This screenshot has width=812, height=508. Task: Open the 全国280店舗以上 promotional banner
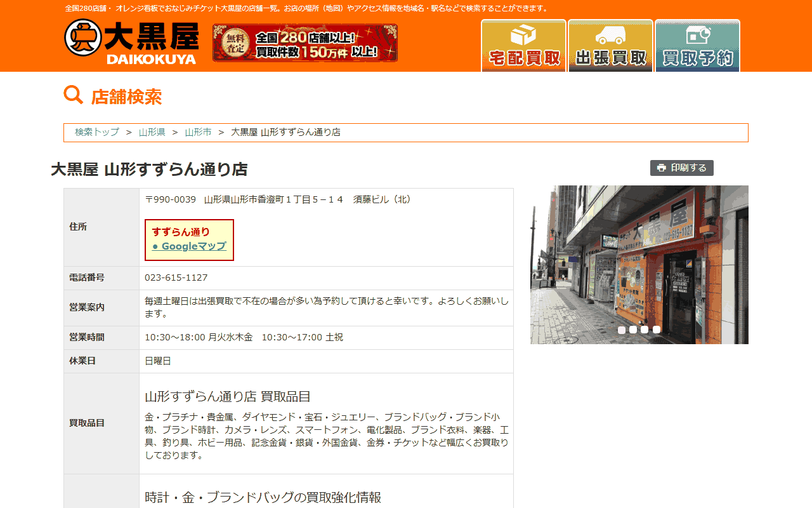click(305, 43)
